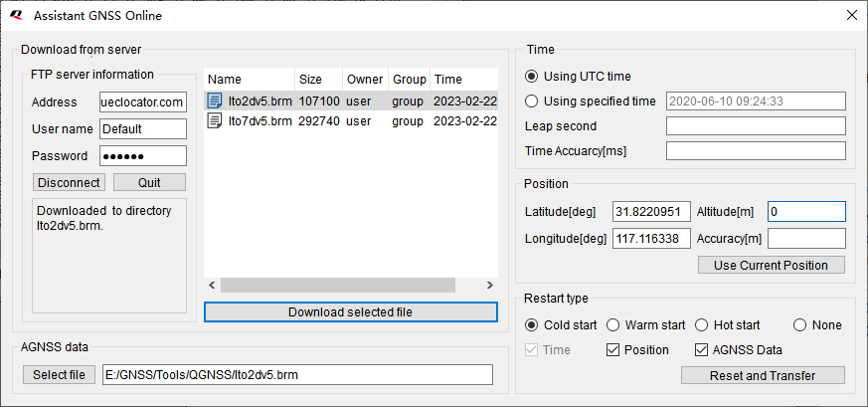Sort file list by Size column

pyautogui.click(x=318, y=80)
